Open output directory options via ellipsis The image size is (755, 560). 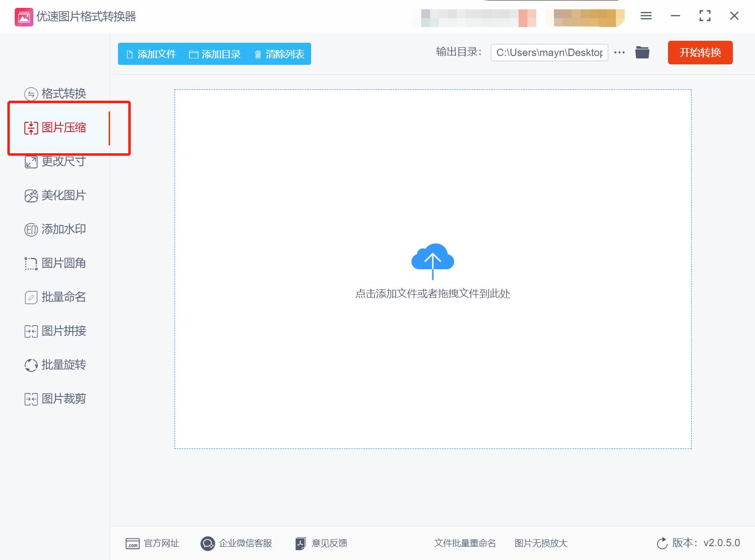(619, 53)
